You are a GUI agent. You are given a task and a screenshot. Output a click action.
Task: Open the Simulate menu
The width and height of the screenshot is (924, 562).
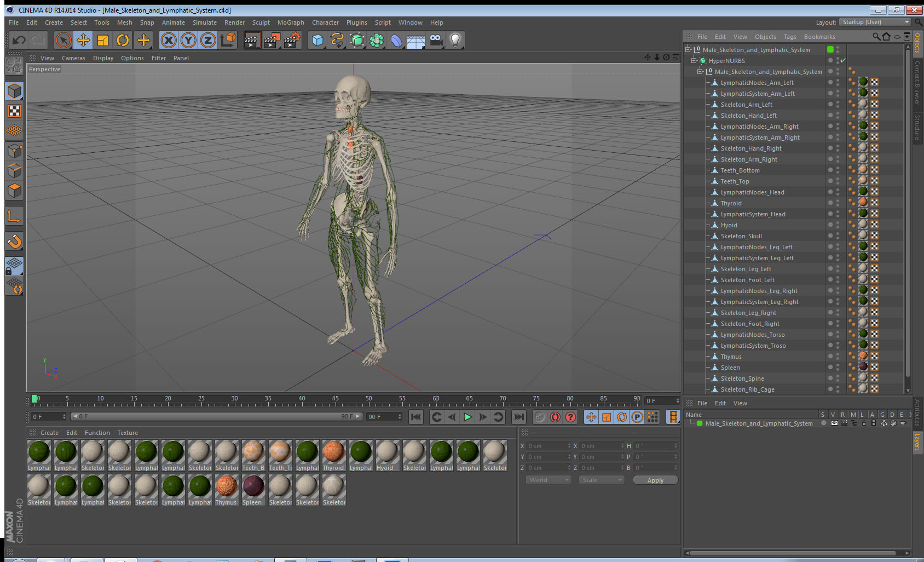coord(205,22)
